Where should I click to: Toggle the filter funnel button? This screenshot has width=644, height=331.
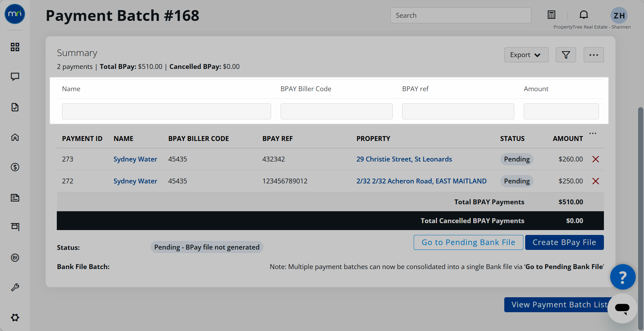(566, 55)
